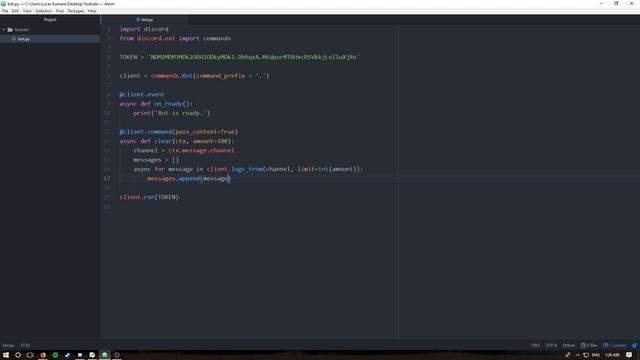Viewport: 640px width, 360px height.
Task: Open the green circular app on taskbar
Action: pyautogui.click(x=55, y=355)
